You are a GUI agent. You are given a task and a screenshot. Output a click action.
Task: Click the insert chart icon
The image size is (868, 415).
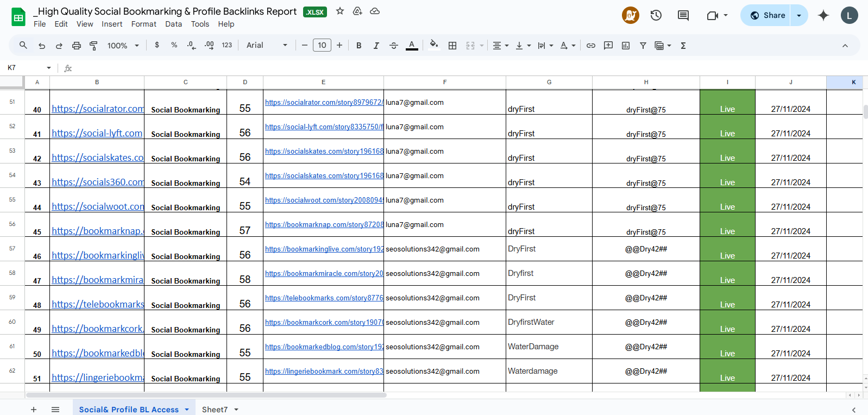(x=626, y=46)
